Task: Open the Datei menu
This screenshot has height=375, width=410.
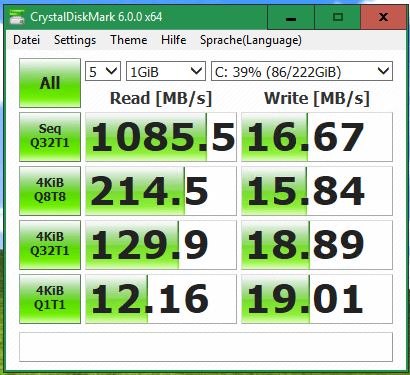Action: pos(26,40)
